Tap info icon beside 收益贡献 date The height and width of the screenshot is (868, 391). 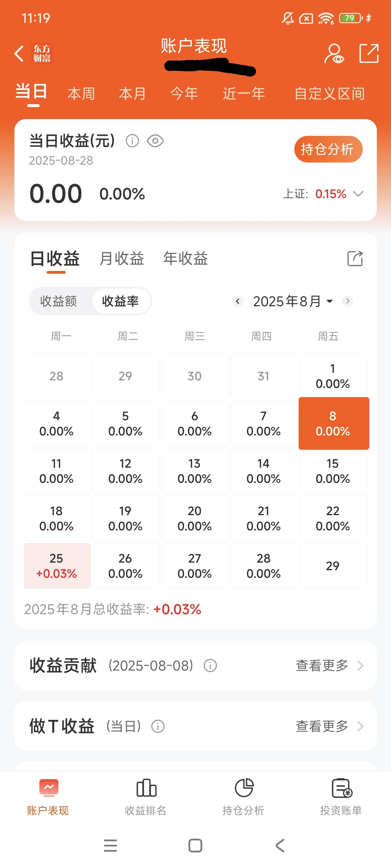(x=210, y=665)
